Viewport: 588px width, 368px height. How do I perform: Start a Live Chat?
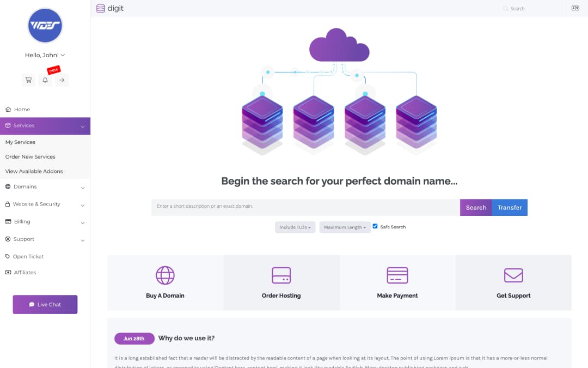(x=45, y=305)
